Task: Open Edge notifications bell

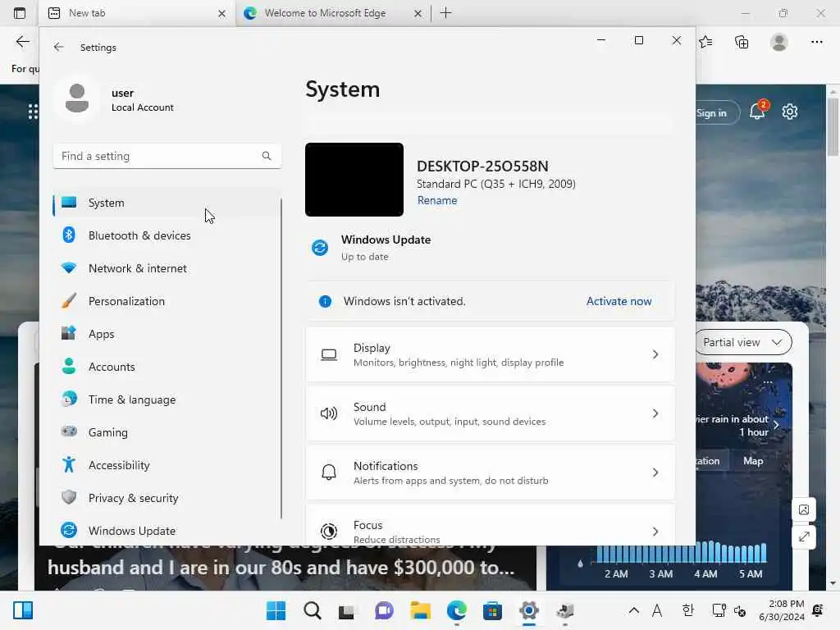Action: coord(758,111)
